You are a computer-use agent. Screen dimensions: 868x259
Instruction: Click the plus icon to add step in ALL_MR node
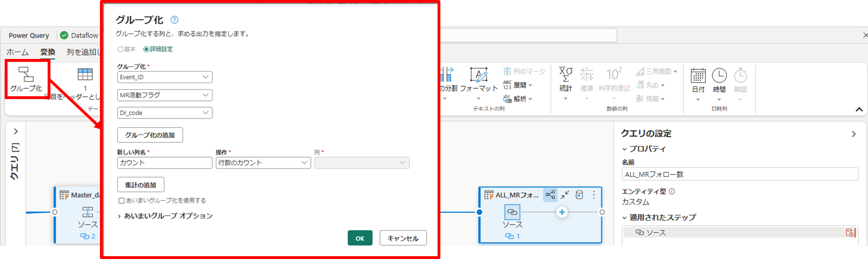click(562, 212)
